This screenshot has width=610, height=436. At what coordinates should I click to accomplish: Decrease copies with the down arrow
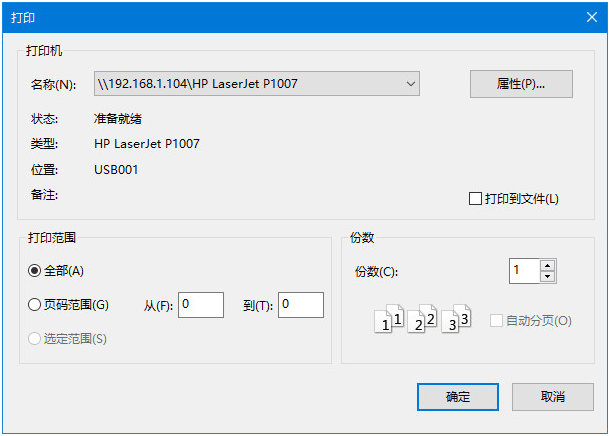(x=547, y=277)
